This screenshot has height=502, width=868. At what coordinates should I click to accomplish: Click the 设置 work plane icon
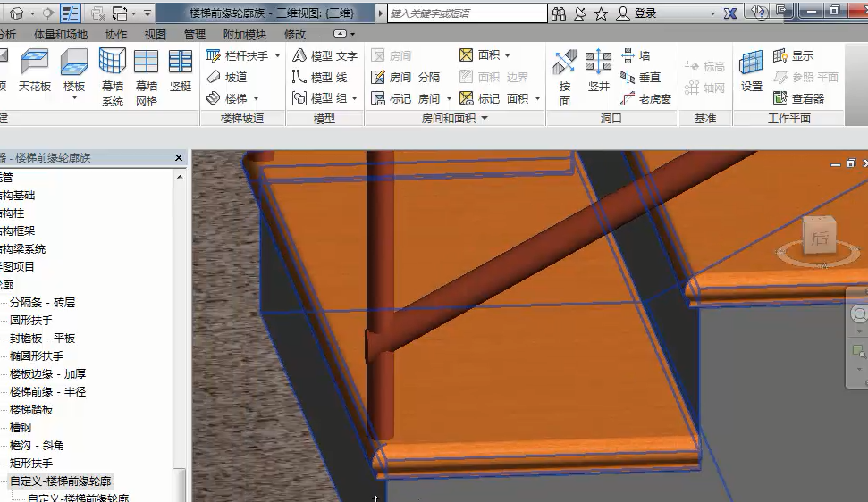(x=751, y=71)
